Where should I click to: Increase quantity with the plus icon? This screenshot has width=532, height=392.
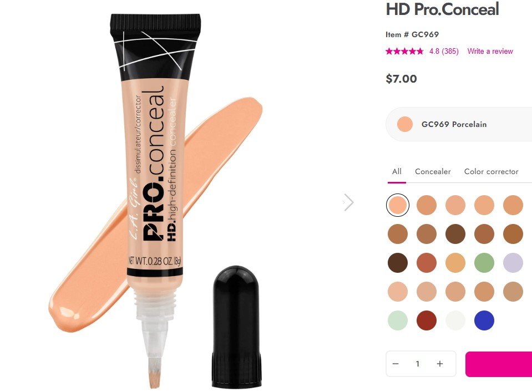click(x=440, y=364)
